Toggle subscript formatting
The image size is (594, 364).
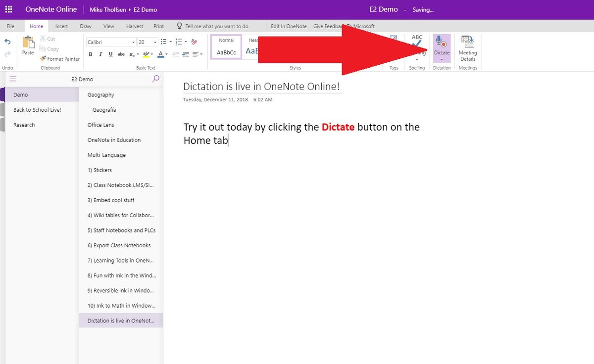(x=132, y=54)
